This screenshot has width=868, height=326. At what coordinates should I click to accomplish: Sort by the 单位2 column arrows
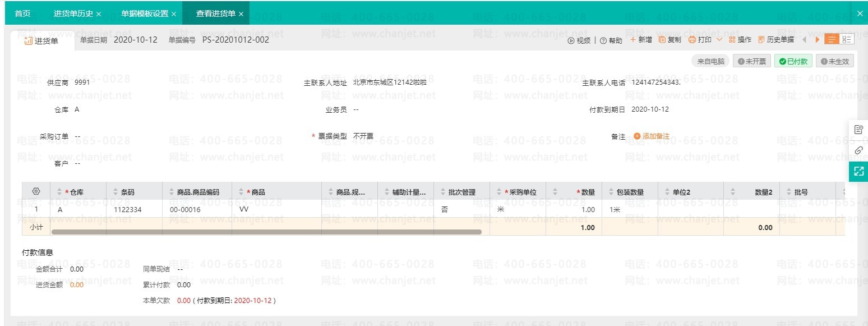tap(667, 192)
